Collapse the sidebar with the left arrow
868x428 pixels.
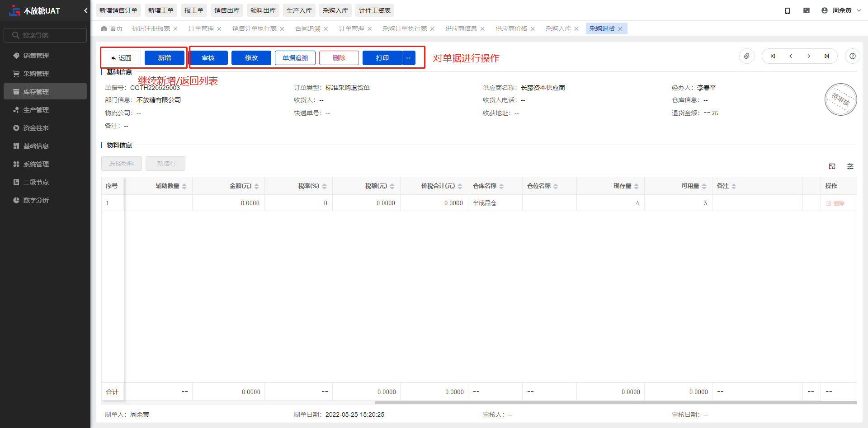[x=85, y=10]
